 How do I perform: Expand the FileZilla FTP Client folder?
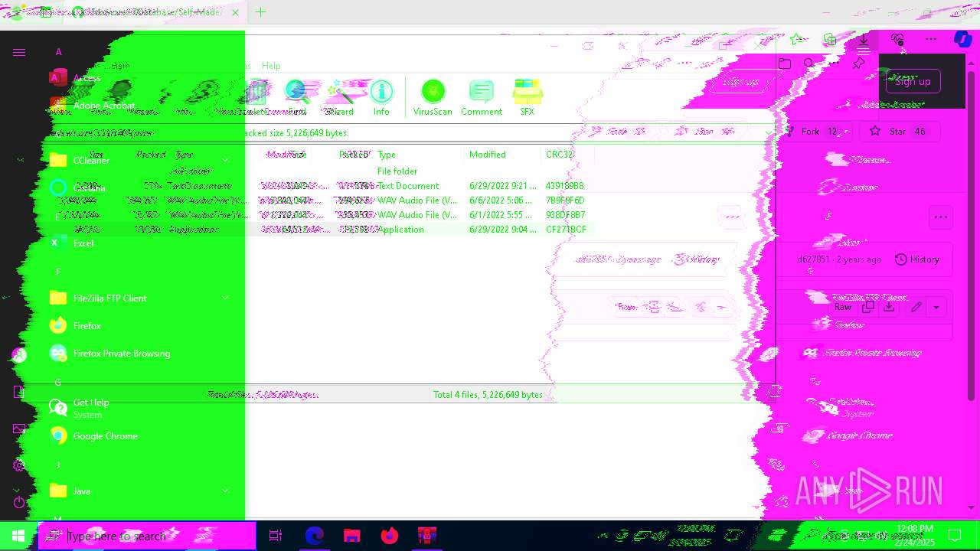(x=224, y=298)
